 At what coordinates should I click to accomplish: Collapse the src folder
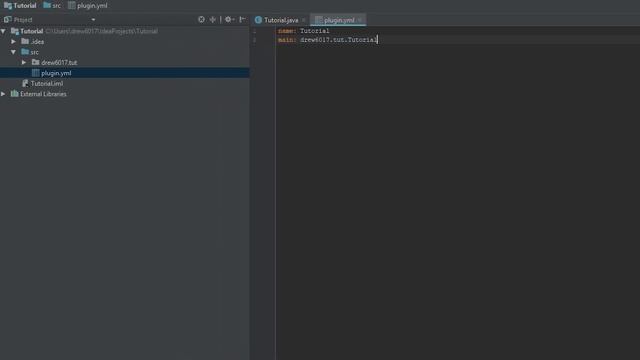tap(14, 52)
